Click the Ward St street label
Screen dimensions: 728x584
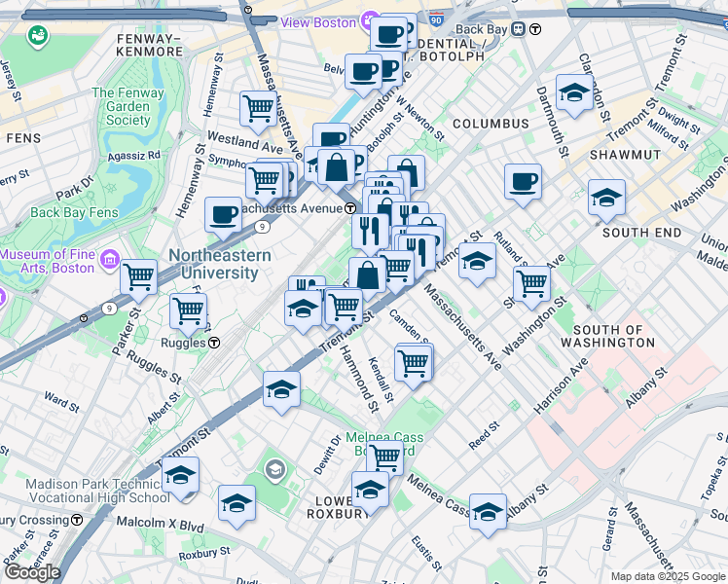[61, 402]
